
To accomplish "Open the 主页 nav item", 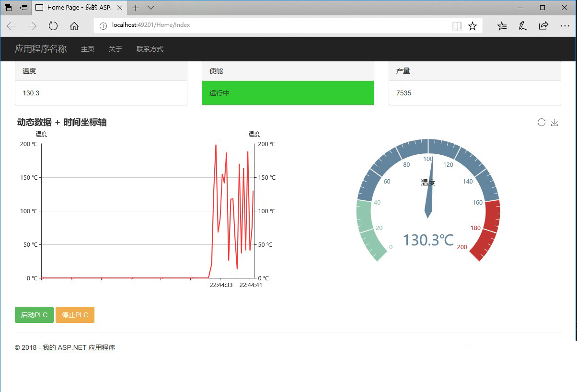I will [x=88, y=49].
